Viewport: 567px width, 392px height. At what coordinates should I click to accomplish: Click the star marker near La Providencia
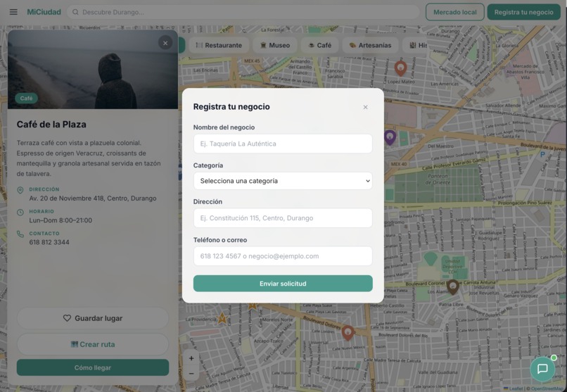coord(222,319)
